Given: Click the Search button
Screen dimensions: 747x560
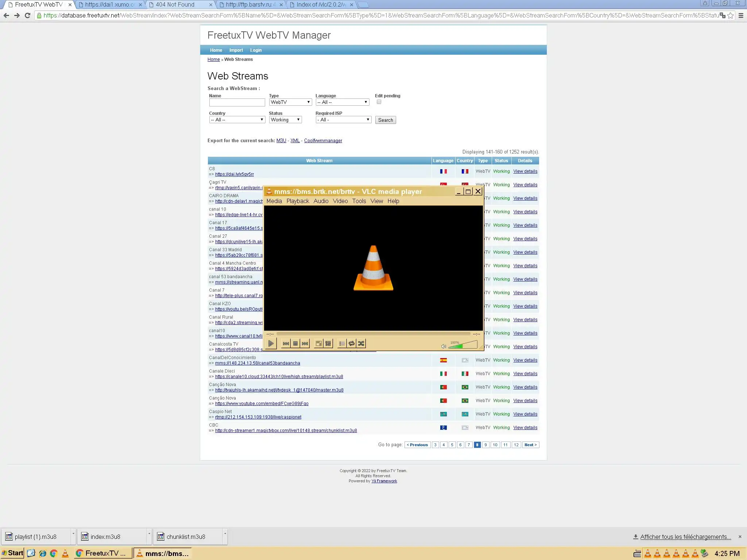Looking at the screenshot, I should tap(385, 120).
